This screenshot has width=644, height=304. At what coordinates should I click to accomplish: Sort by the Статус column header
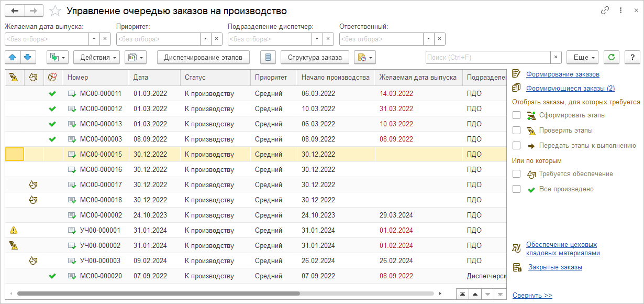click(x=215, y=78)
